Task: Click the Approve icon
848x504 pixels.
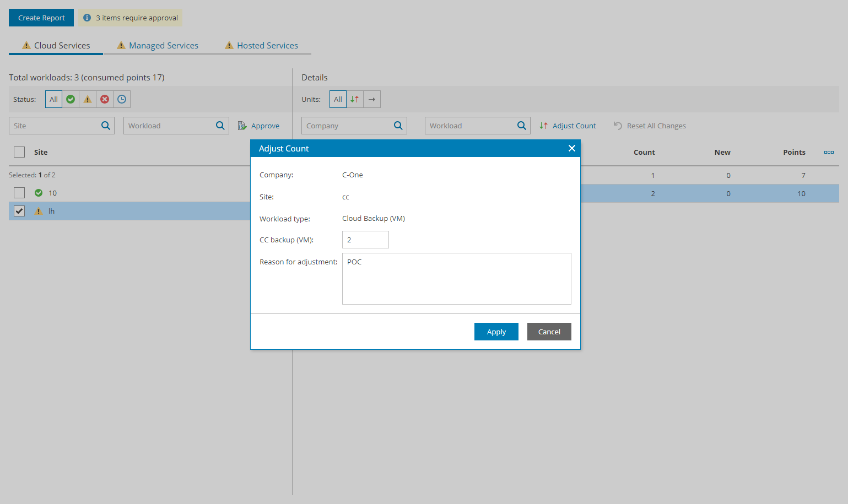Action: click(241, 126)
